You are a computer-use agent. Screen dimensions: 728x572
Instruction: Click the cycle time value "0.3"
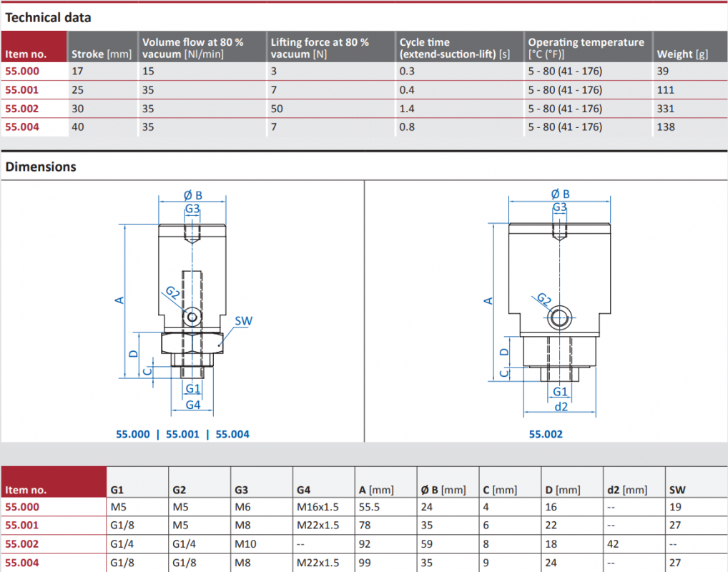(x=407, y=71)
